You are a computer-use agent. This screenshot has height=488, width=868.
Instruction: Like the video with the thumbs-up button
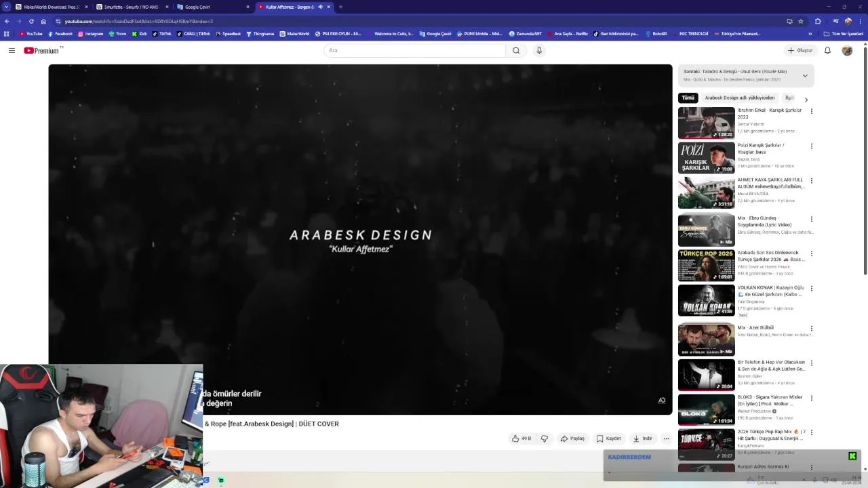pyautogui.click(x=521, y=439)
